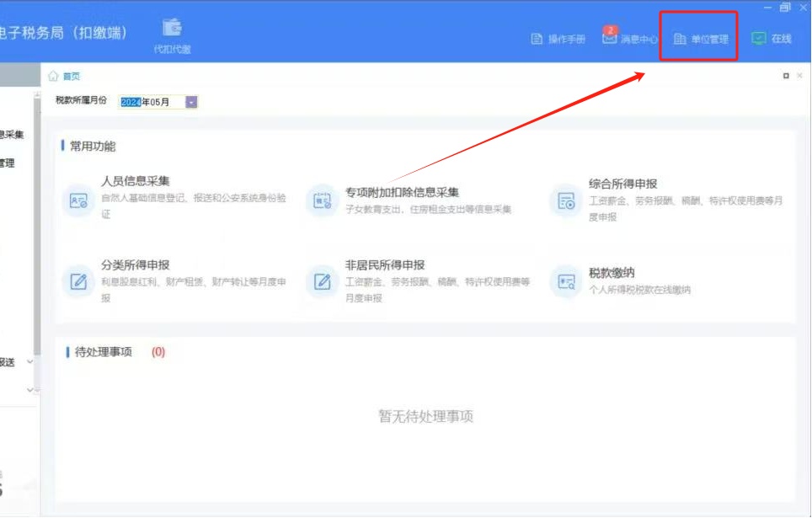Click the 综合所得申报 document icon
Screen dimensions: 812x518
(x=566, y=200)
